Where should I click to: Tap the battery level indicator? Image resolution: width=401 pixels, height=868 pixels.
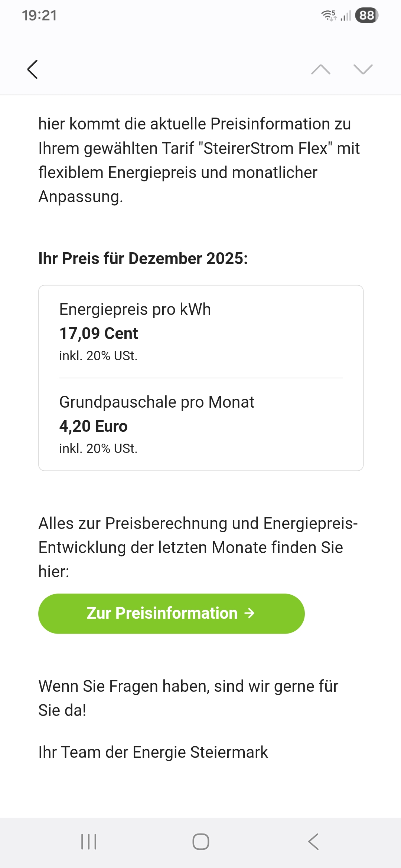366,16
